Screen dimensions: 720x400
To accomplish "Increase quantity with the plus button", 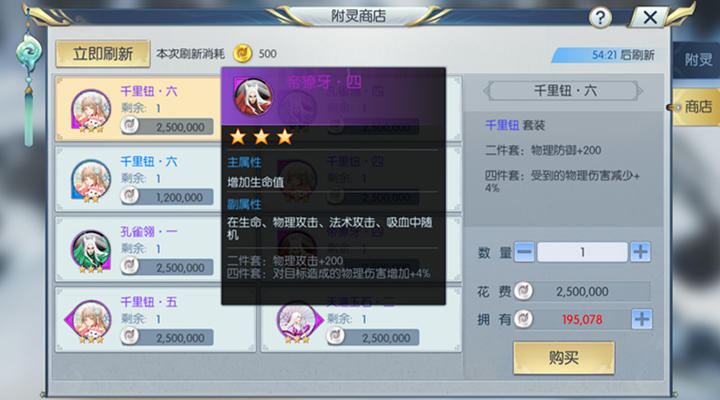I will click(x=640, y=252).
